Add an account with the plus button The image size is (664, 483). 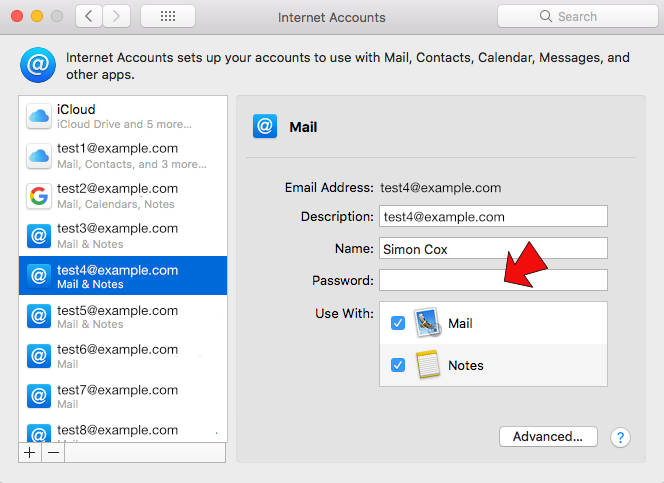[30, 453]
